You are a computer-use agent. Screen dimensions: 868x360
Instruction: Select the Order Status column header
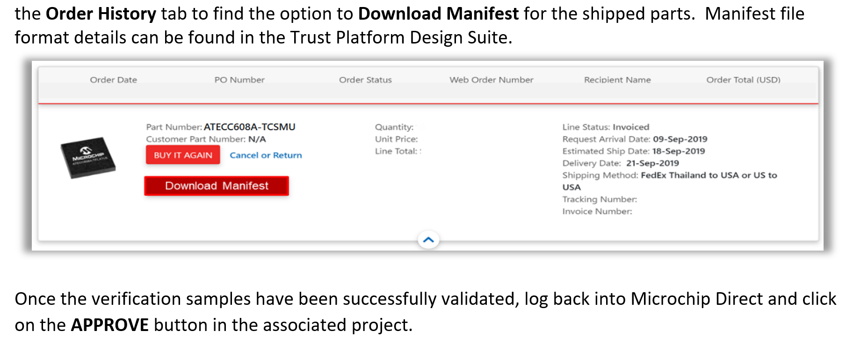pos(365,79)
